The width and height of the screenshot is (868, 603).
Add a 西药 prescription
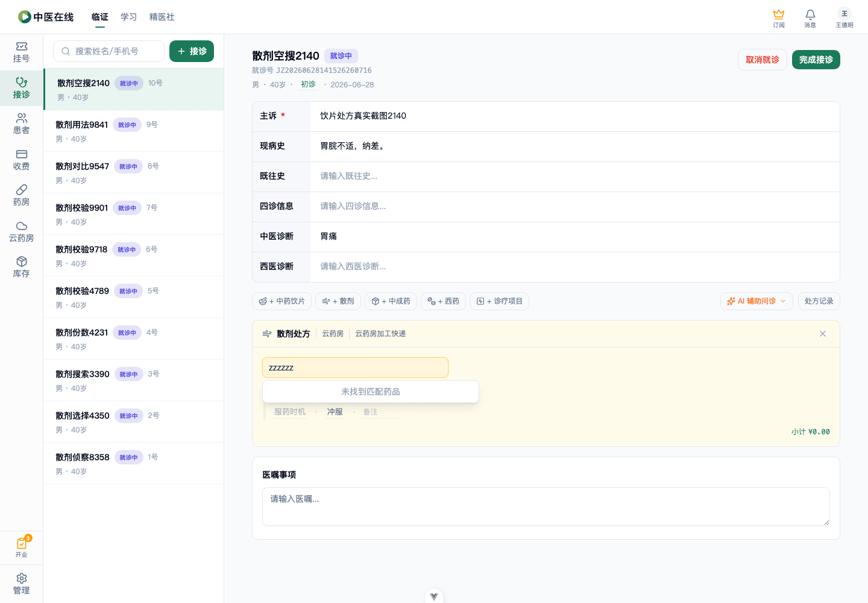tap(443, 301)
